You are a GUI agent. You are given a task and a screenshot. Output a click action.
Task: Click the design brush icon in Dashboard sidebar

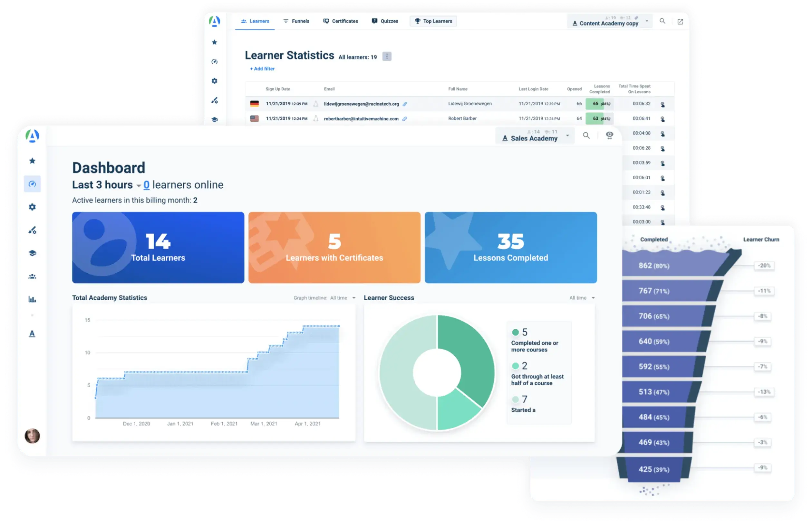point(33,230)
